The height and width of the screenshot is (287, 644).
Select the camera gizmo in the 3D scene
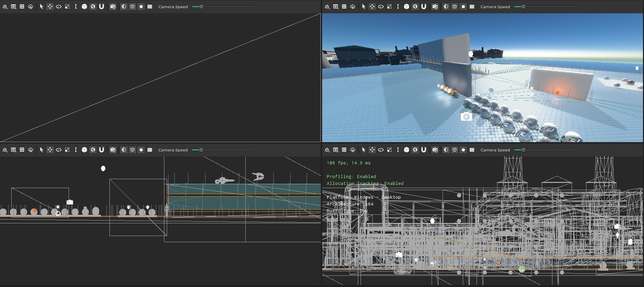click(x=466, y=117)
